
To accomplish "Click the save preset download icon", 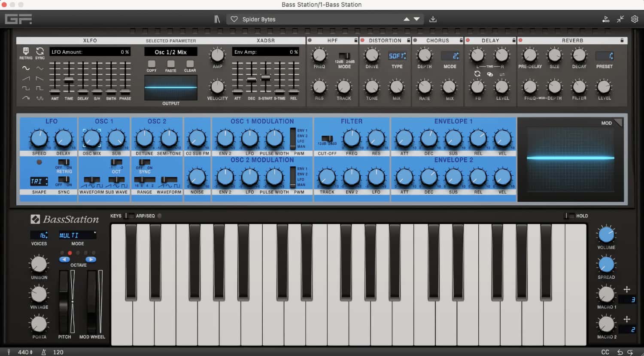I will point(433,19).
